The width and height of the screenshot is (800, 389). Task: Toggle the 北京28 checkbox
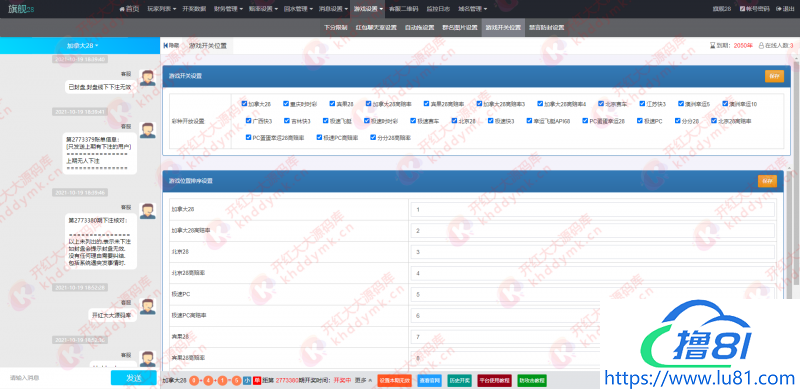pos(454,121)
